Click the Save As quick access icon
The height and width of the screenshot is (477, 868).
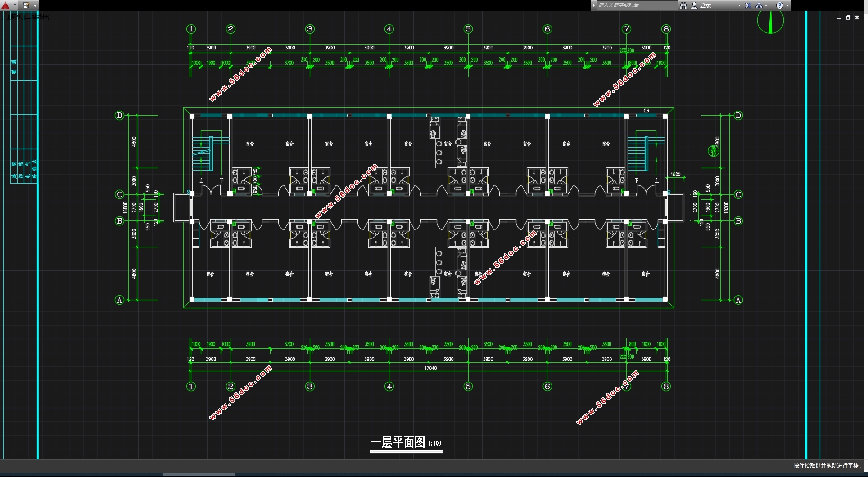coord(26,5)
